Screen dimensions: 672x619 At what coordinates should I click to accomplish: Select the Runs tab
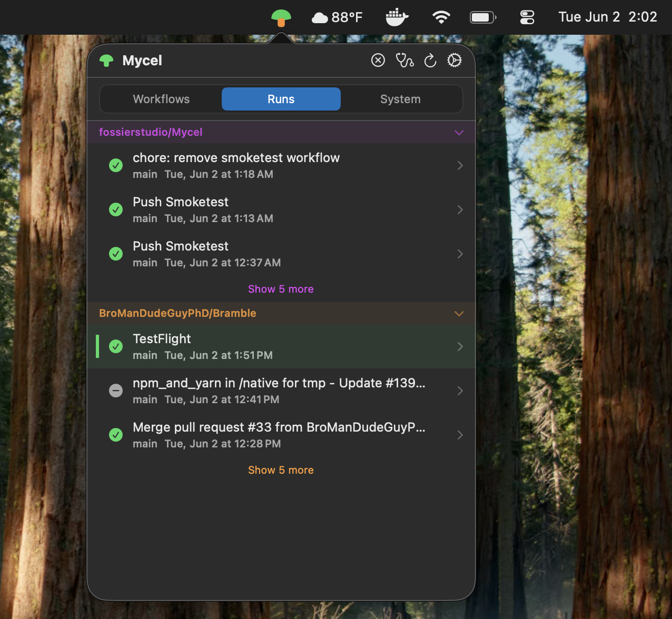coord(281,99)
